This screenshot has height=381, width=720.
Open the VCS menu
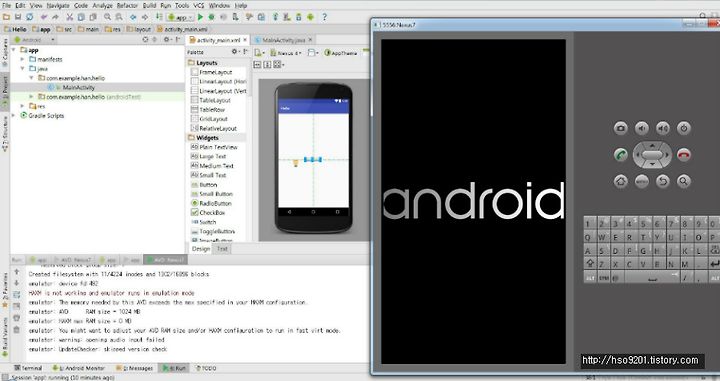click(198, 6)
